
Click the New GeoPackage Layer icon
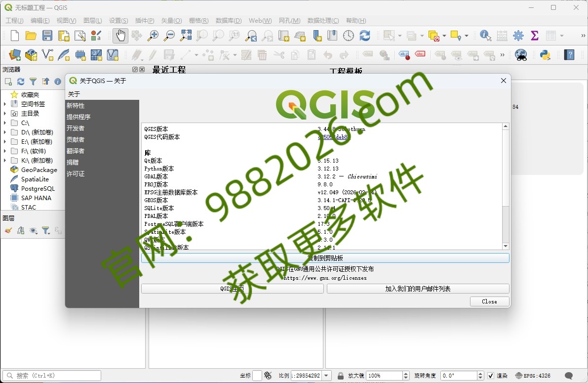[x=31, y=55]
